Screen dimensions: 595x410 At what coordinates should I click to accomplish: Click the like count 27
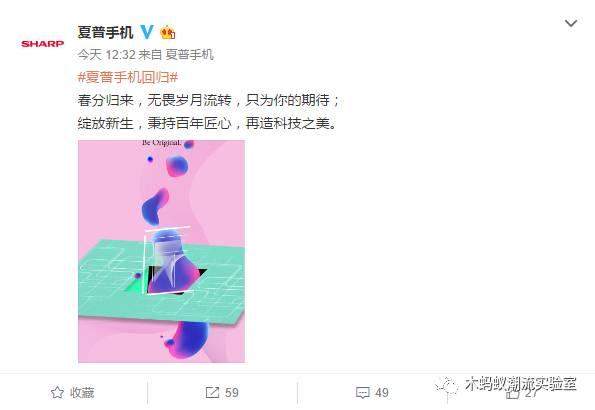pyautogui.click(x=531, y=393)
